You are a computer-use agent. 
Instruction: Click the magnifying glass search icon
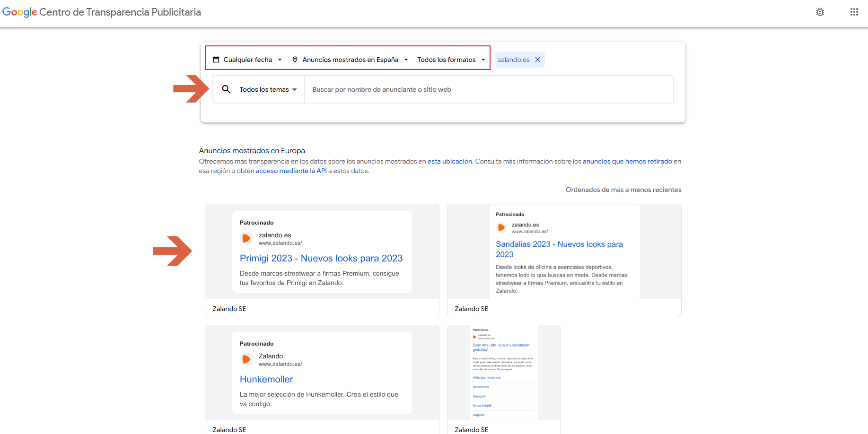click(x=226, y=89)
